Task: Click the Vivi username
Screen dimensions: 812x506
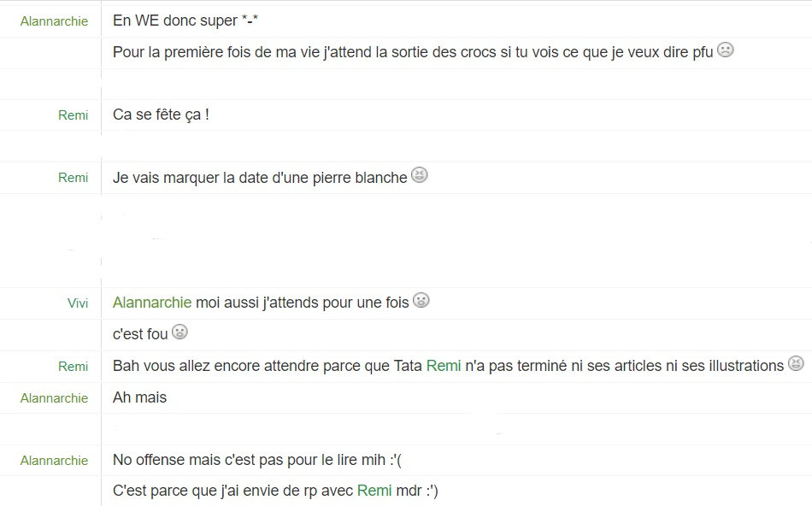Action: click(78, 303)
